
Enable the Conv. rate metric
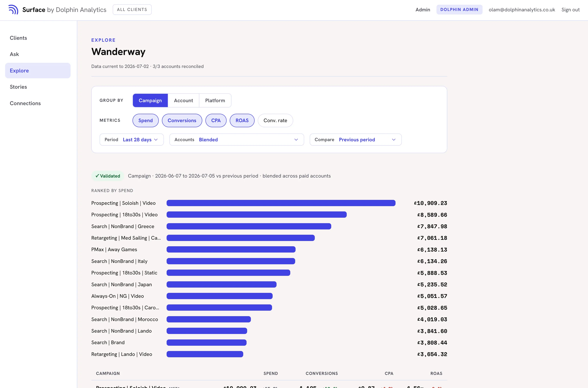tap(275, 121)
